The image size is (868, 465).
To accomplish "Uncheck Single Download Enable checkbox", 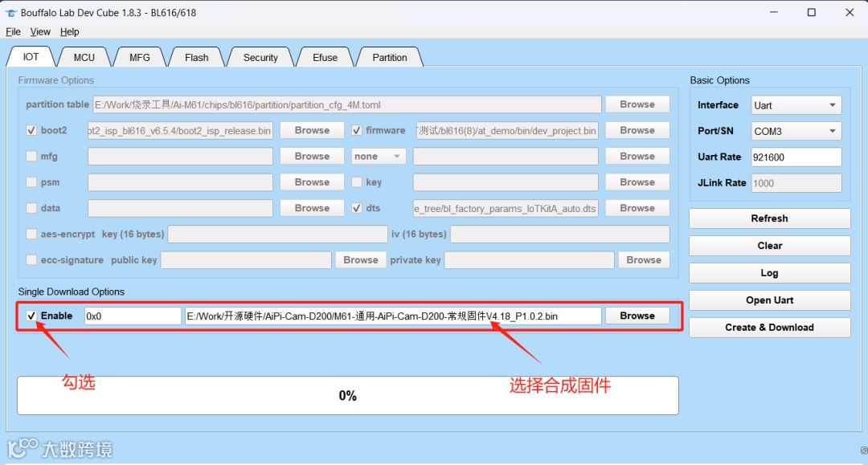I will click(31, 316).
